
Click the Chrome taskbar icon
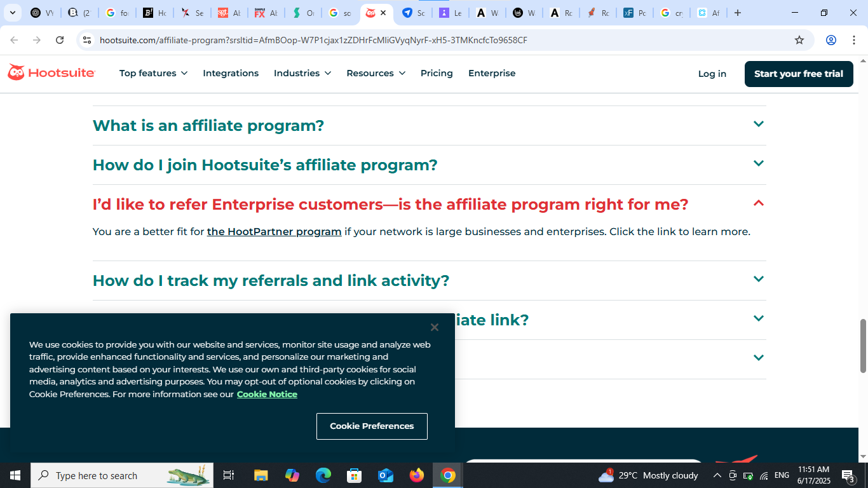click(x=448, y=475)
